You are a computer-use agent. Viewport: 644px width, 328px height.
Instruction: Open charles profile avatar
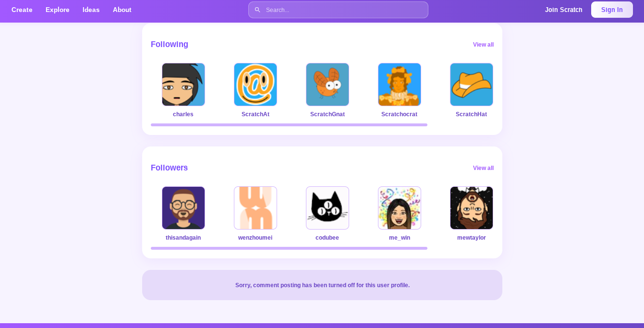pos(183,85)
